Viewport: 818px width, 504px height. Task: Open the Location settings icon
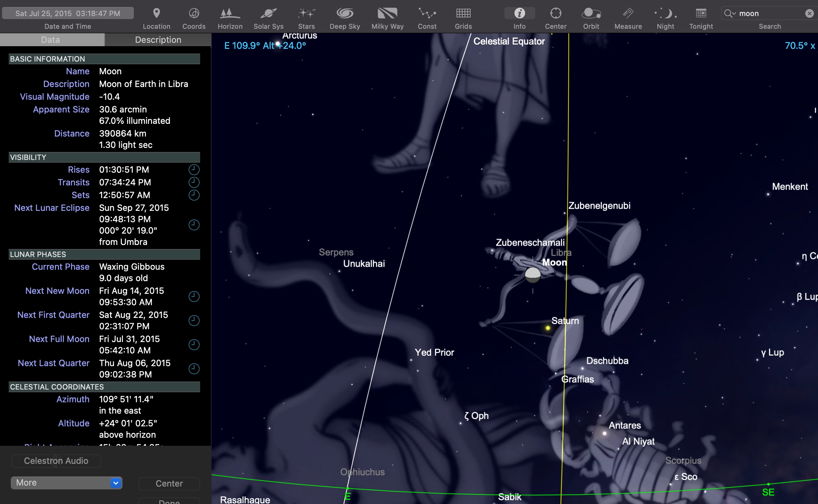(x=156, y=13)
